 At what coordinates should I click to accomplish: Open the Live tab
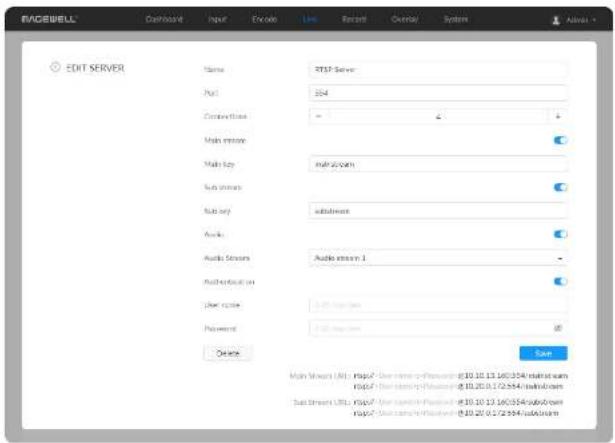[309, 19]
